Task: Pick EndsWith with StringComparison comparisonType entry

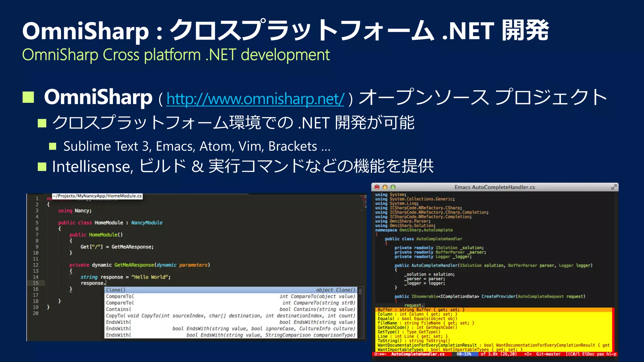Action: pos(231,335)
